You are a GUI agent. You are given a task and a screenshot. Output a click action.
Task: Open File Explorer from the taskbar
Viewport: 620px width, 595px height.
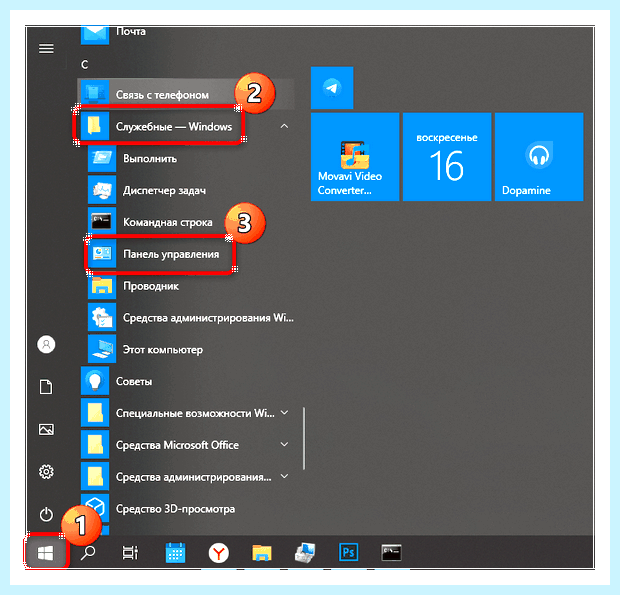tap(262, 552)
